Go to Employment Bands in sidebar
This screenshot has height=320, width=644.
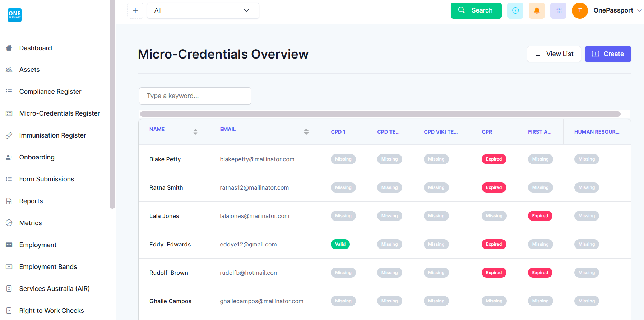coord(48,267)
